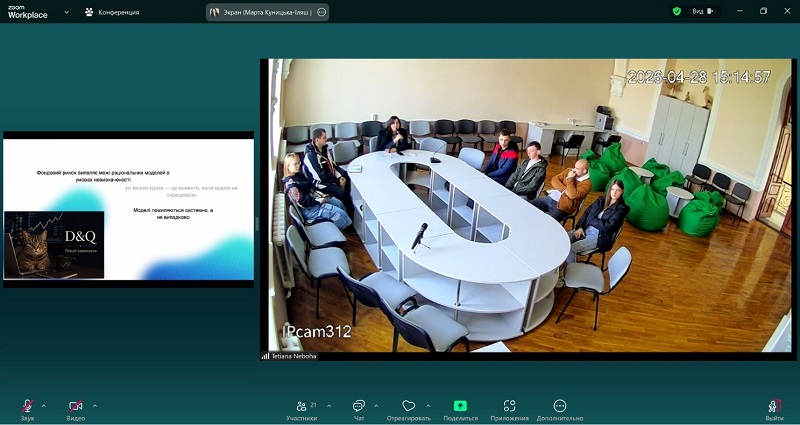Viewport: 800px width, 425px height.
Task: Open the Дополнительно more options menu
Action: coord(560,410)
